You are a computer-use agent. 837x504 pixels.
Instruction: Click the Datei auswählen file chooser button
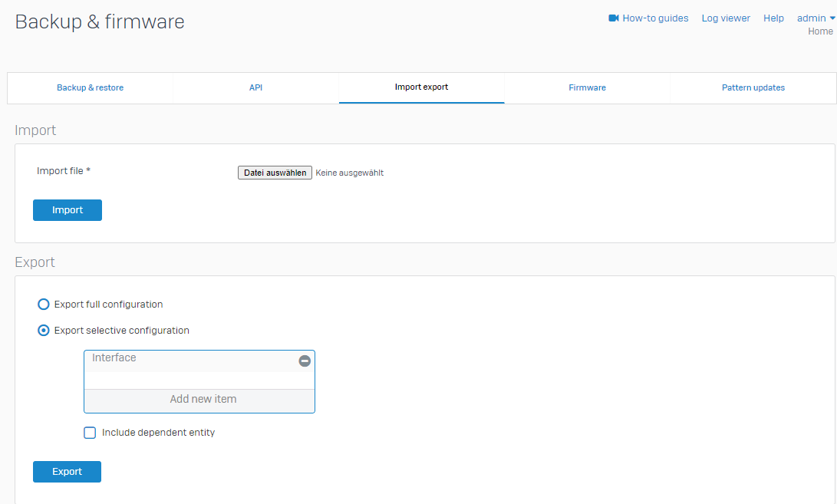[x=275, y=173]
